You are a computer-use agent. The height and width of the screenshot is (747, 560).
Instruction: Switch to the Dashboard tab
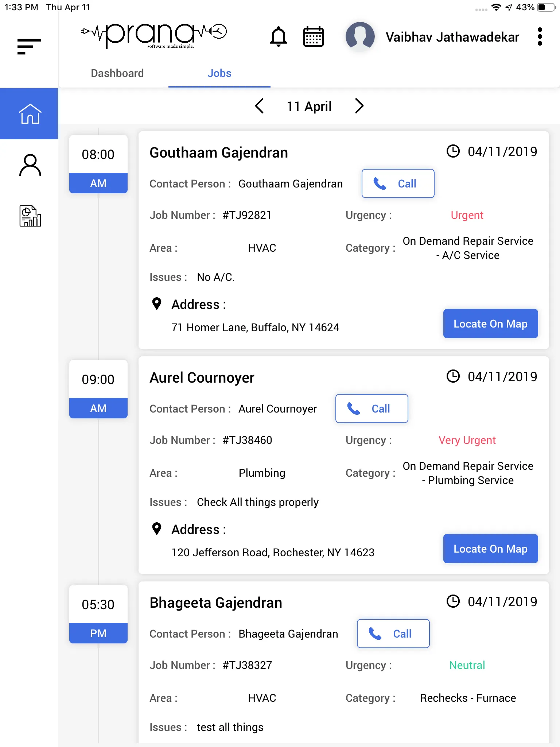[x=117, y=73]
